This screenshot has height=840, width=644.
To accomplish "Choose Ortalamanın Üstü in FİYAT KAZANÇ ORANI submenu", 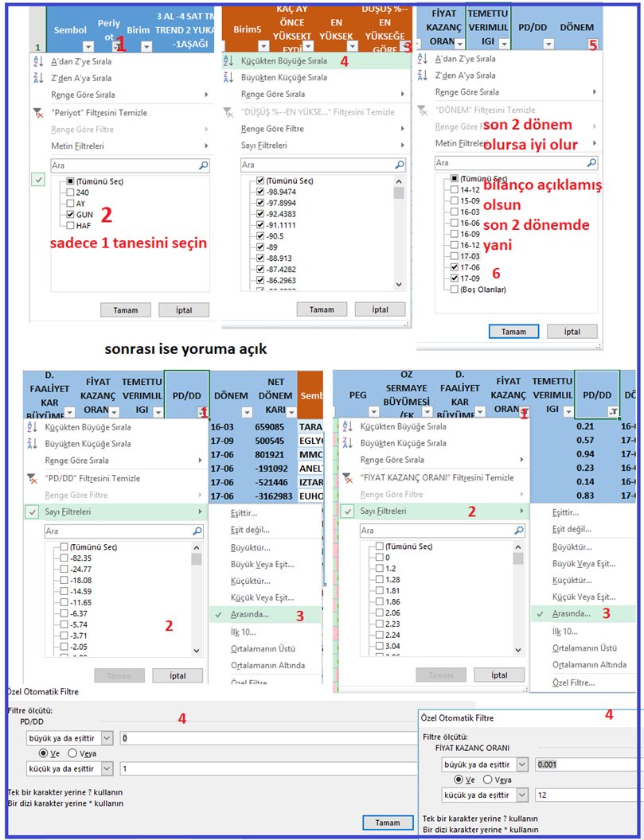I will [x=584, y=647].
